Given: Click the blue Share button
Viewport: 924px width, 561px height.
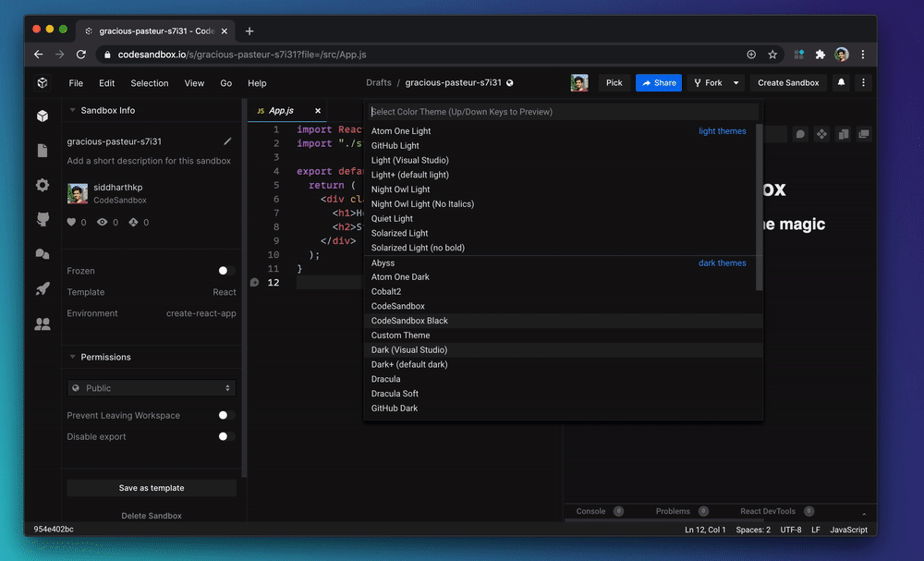Looking at the screenshot, I should coord(659,83).
